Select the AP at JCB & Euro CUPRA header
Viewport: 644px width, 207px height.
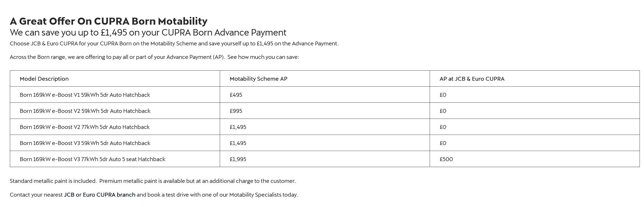point(472,79)
